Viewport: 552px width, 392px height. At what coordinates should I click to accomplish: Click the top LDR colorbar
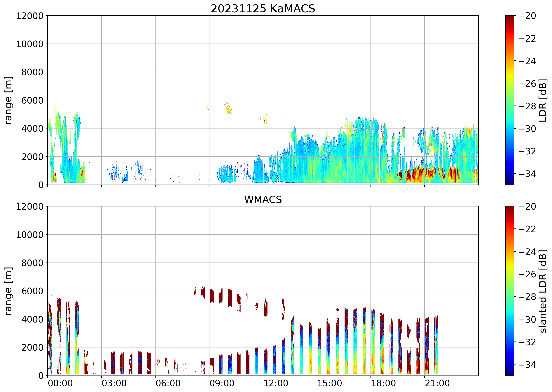[x=509, y=100]
